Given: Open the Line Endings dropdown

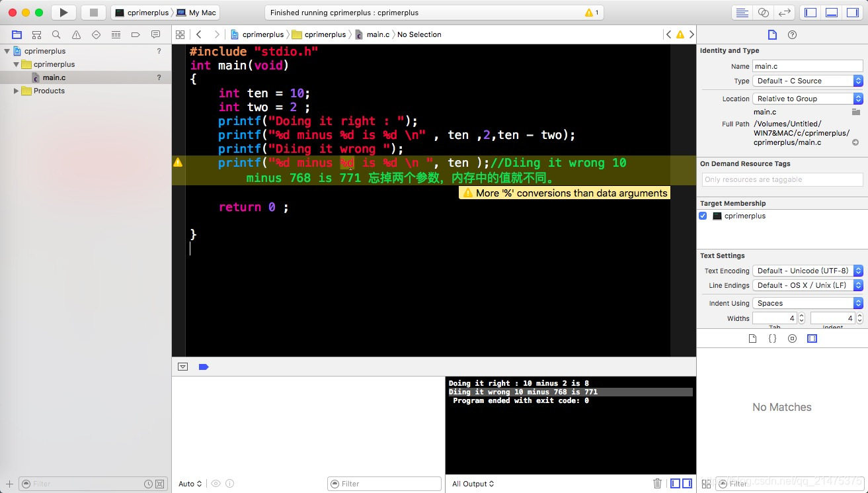Looking at the screenshot, I should click(x=808, y=285).
